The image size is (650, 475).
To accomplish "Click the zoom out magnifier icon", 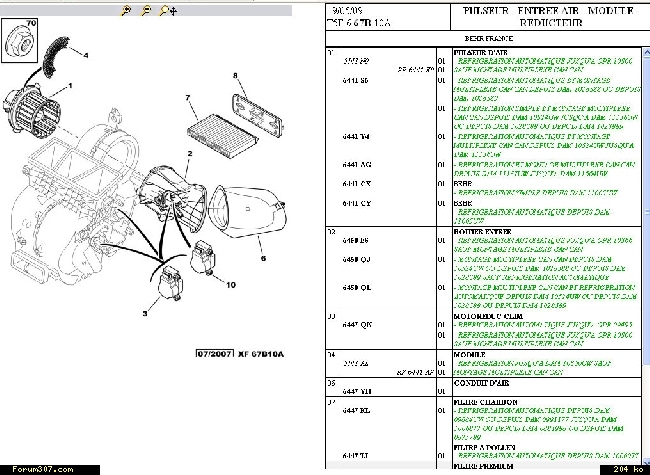I will pyautogui.click(x=146, y=10).
